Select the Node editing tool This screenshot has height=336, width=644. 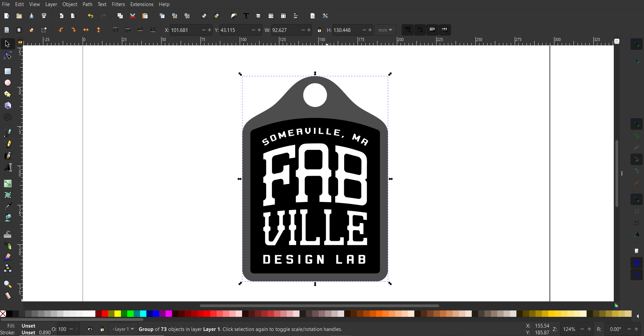click(x=7, y=56)
